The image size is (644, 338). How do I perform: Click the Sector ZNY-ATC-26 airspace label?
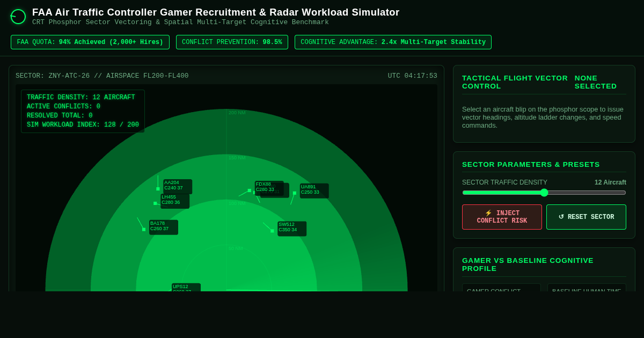[102, 76]
